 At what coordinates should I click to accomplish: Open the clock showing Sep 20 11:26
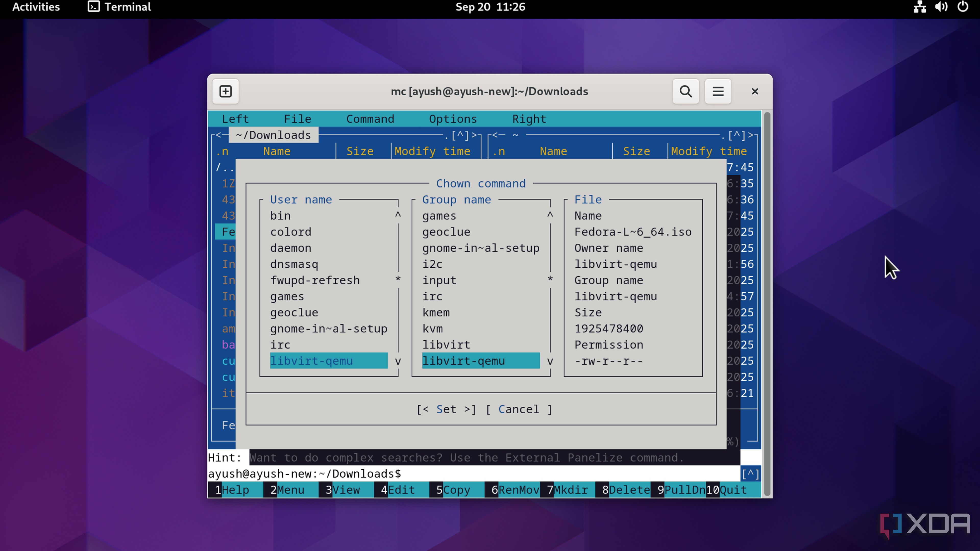[490, 7]
